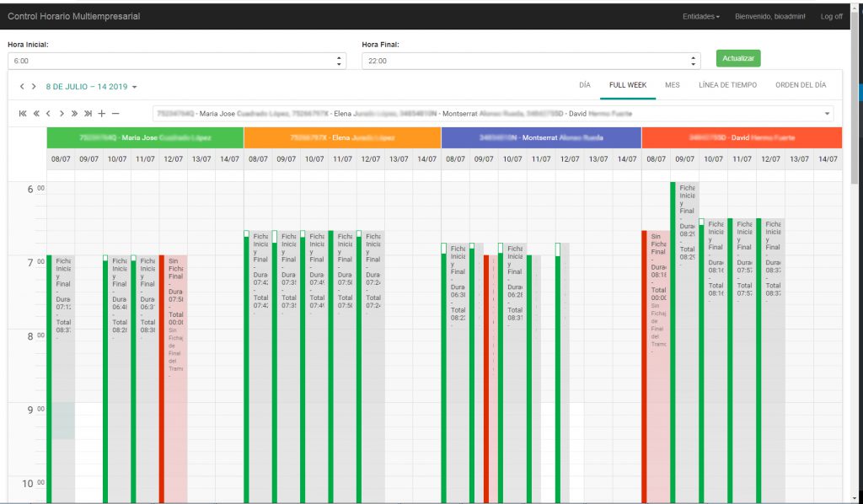Open Elena's 10/07 clock-in entry

(314, 367)
